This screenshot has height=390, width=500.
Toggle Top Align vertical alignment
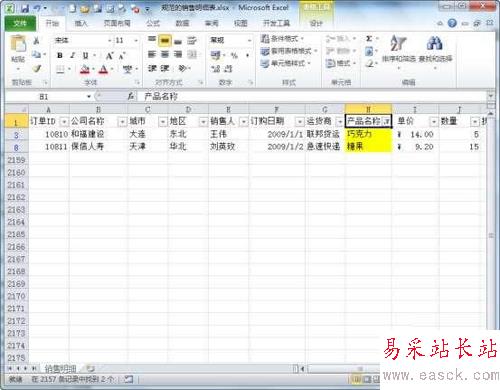152,40
